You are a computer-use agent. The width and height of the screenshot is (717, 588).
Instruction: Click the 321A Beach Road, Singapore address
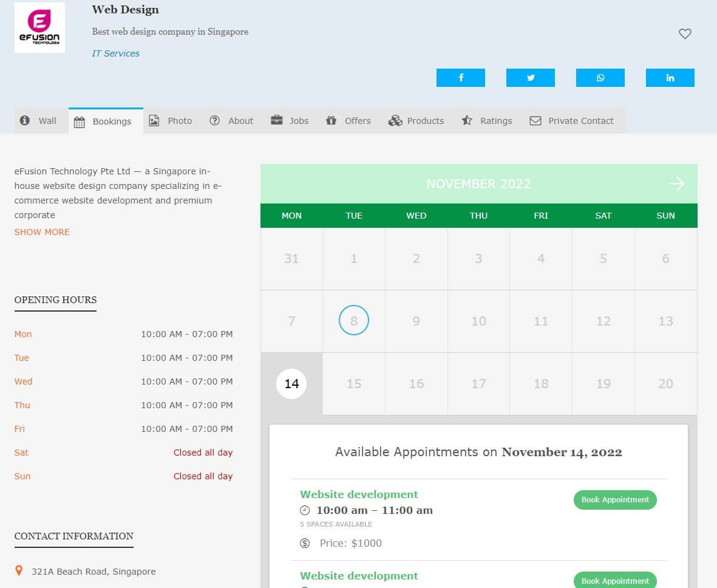pos(93,572)
